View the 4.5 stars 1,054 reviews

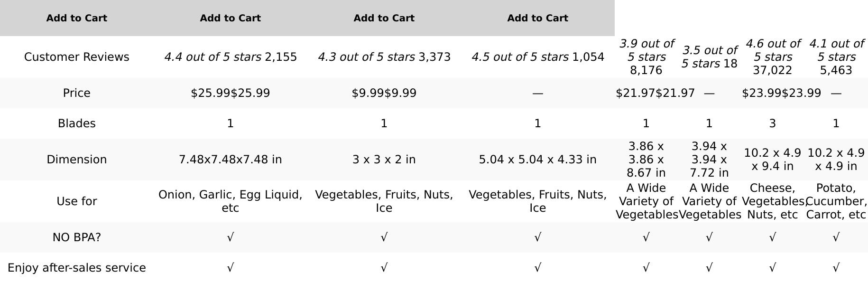coord(537,57)
